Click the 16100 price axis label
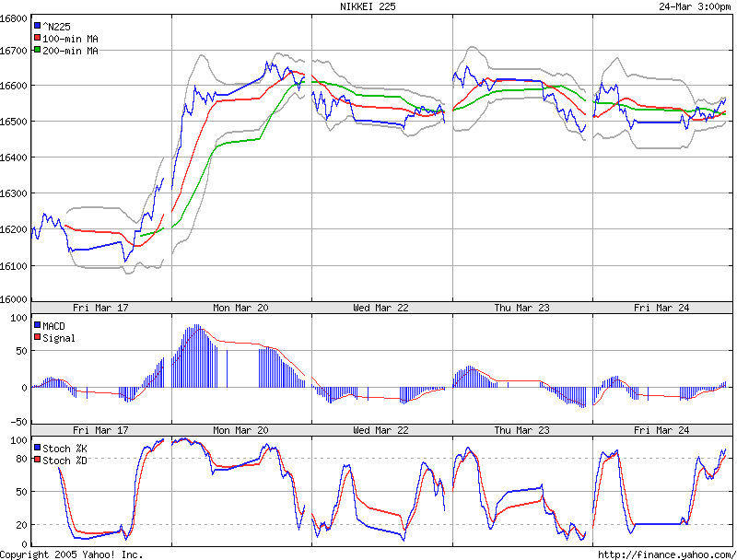The width and height of the screenshot is (737, 560). pos(14,266)
